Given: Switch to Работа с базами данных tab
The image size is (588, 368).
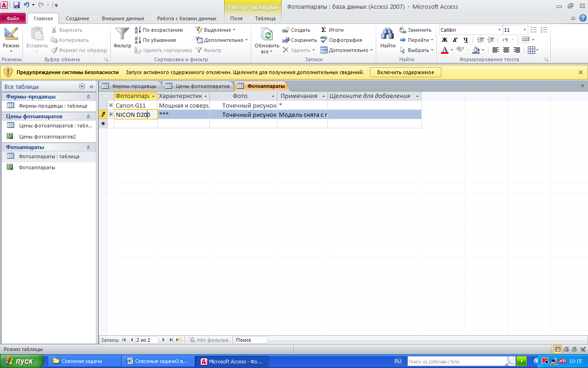Looking at the screenshot, I should point(187,18).
